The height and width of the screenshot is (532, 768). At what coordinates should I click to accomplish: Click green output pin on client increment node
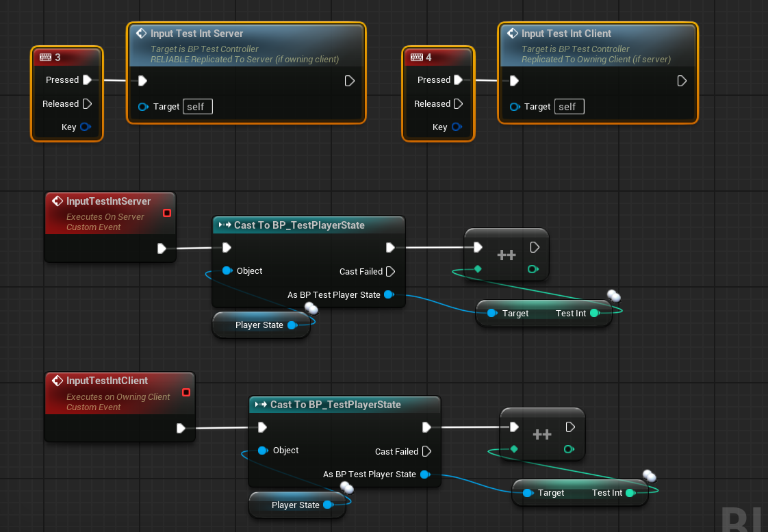point(569,448)
